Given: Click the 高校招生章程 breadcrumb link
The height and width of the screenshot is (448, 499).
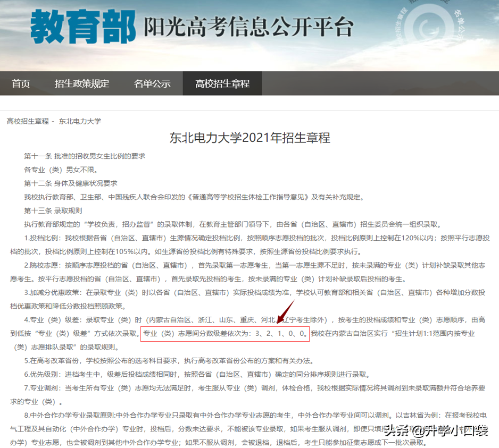Looking at the screenshot, I should pyautogui.click(x=28, y=121).
